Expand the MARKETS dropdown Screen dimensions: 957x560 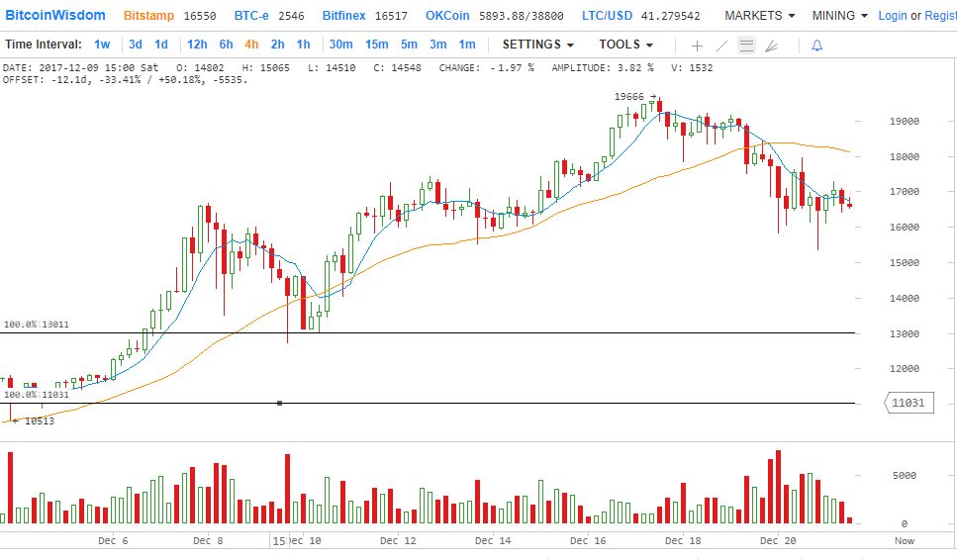[x=759, y=16]
